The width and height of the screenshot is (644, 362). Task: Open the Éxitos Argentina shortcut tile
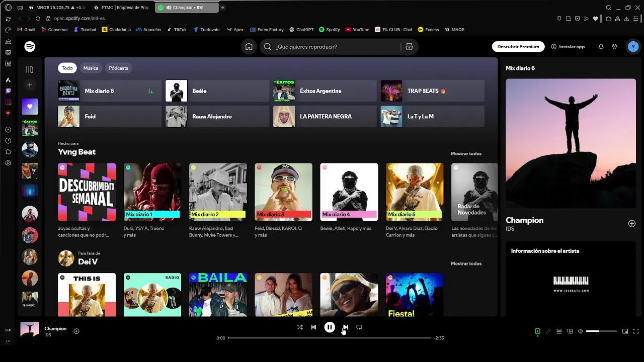click(x=325, y=91)
